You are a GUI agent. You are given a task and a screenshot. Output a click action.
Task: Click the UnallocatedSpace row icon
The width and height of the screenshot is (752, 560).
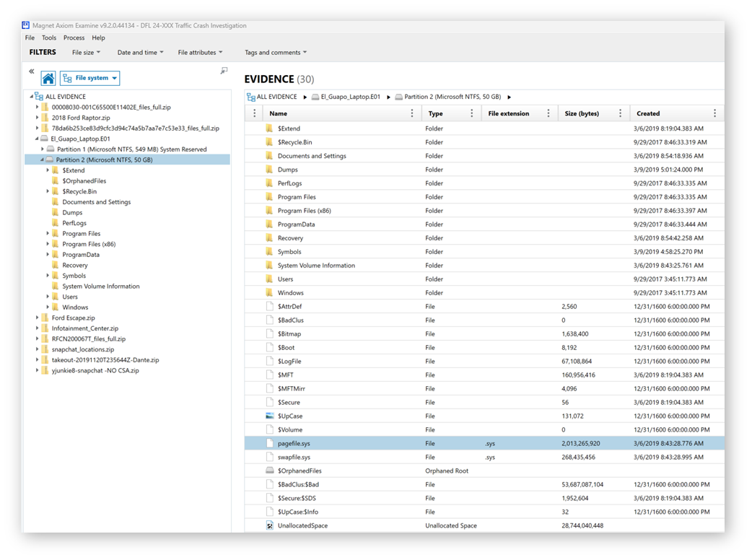(x=270, y=525)
